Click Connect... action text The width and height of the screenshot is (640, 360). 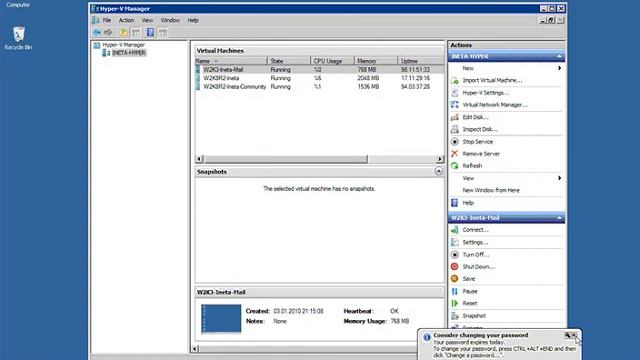(x=476, y=230)
